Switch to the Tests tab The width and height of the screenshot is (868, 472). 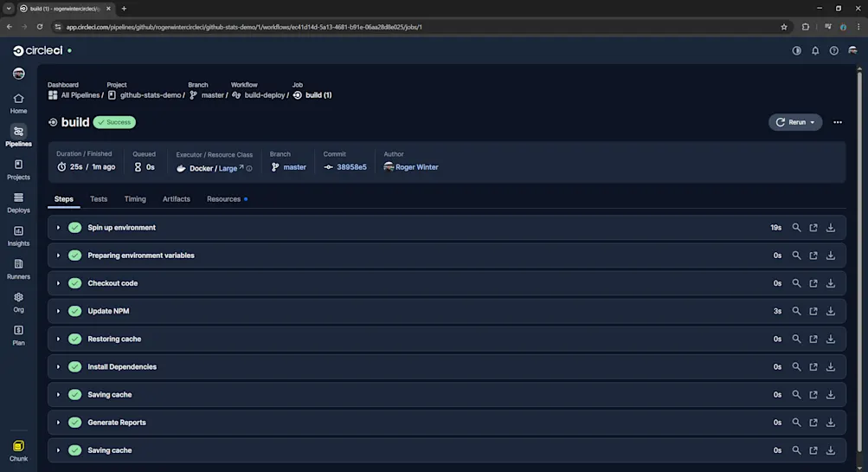(x=99, y=199)
